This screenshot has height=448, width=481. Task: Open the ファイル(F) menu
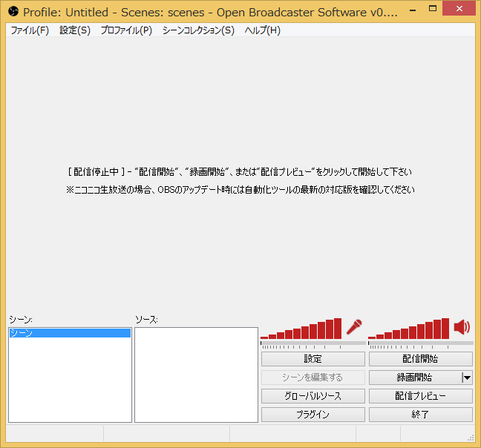(x=30, y=30)
